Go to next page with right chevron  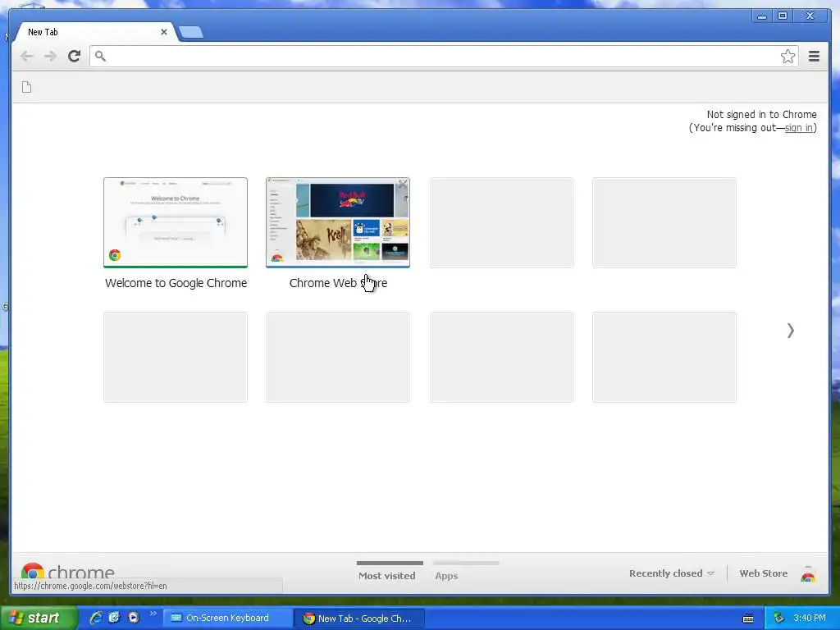click(790, 331)
